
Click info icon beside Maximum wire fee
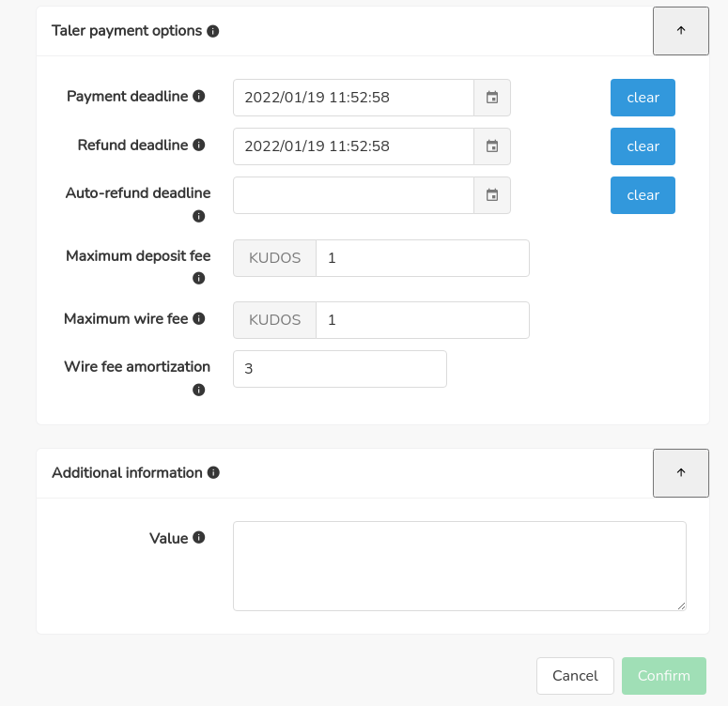[x=199, y=319]
